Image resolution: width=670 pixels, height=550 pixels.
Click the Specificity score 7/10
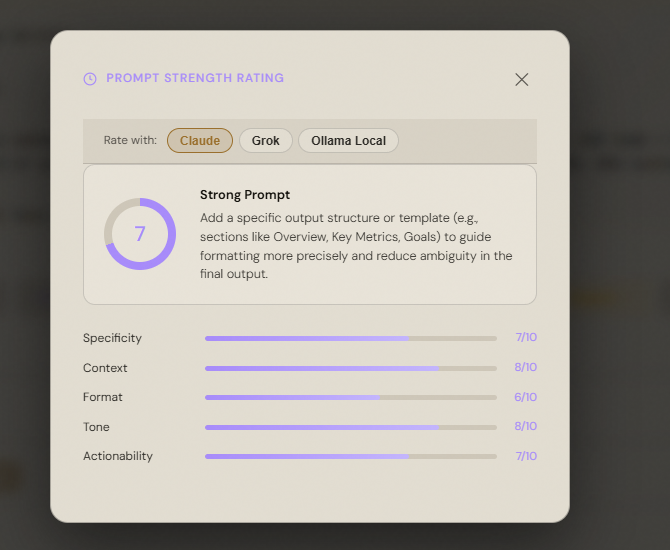pos(526,337)
